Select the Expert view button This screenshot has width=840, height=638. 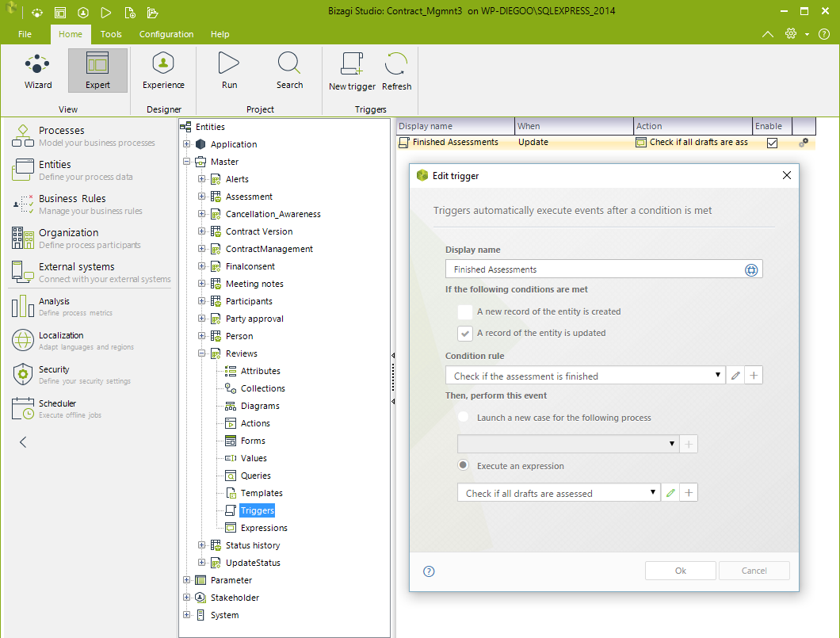[97, 71]
